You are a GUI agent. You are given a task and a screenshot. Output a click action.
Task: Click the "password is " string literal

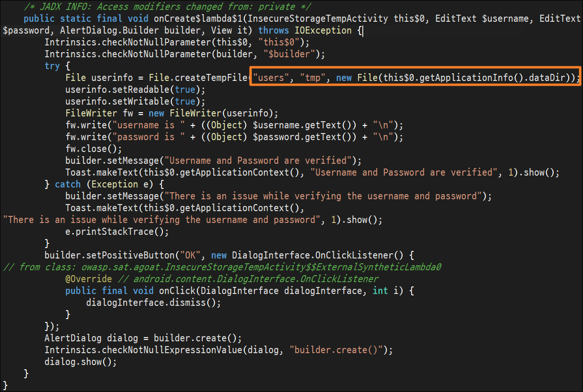(x=146, y=137)
